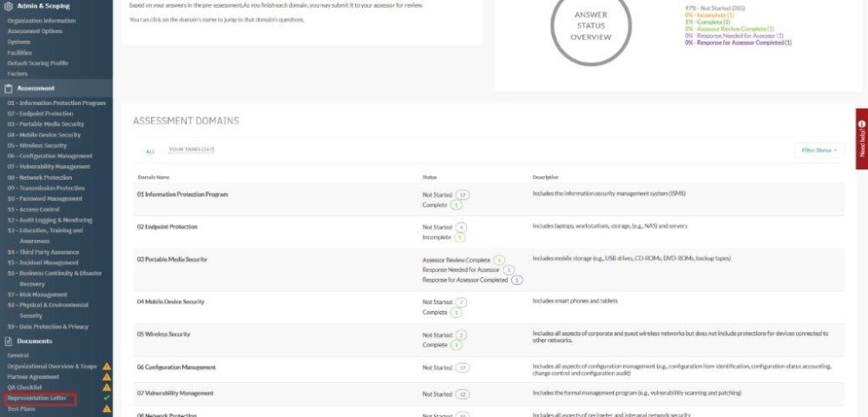Click the Admin & Scoping gear icon
The height and width of the screenshot is (417, 868).
pos(9,6)
